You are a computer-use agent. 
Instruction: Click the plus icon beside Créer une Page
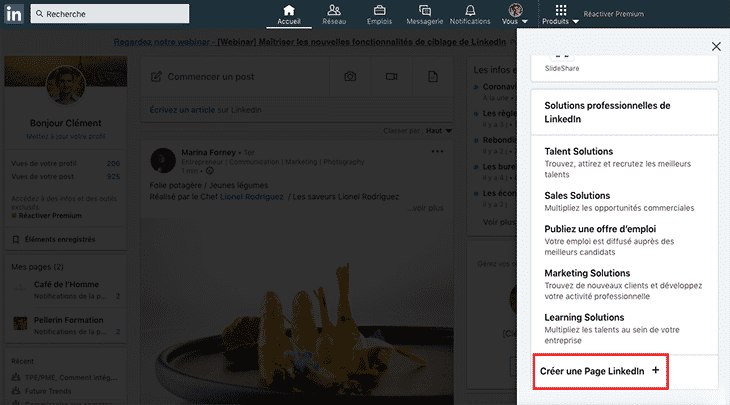point(656,370)
